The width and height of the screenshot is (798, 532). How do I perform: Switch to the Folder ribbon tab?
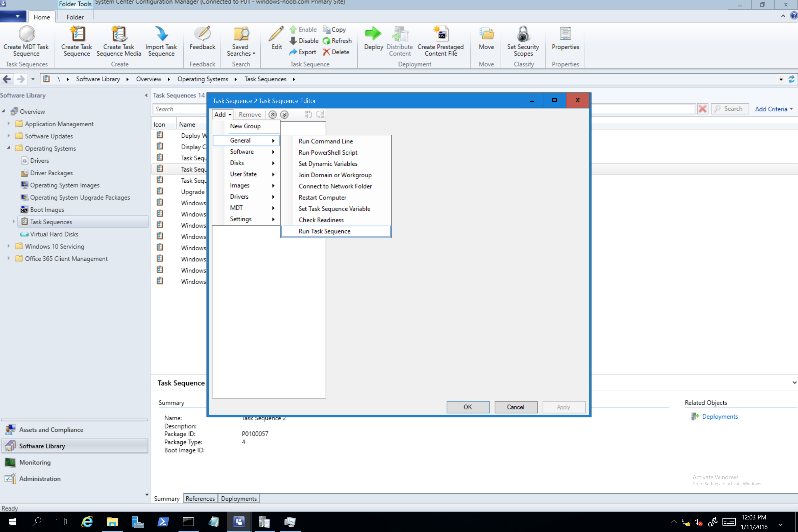[x=75, y=17]
